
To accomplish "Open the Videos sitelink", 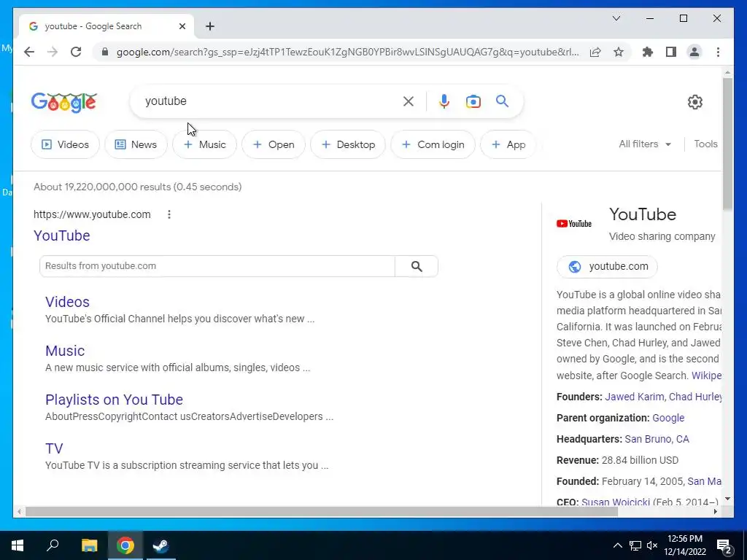I will (67, 301).
